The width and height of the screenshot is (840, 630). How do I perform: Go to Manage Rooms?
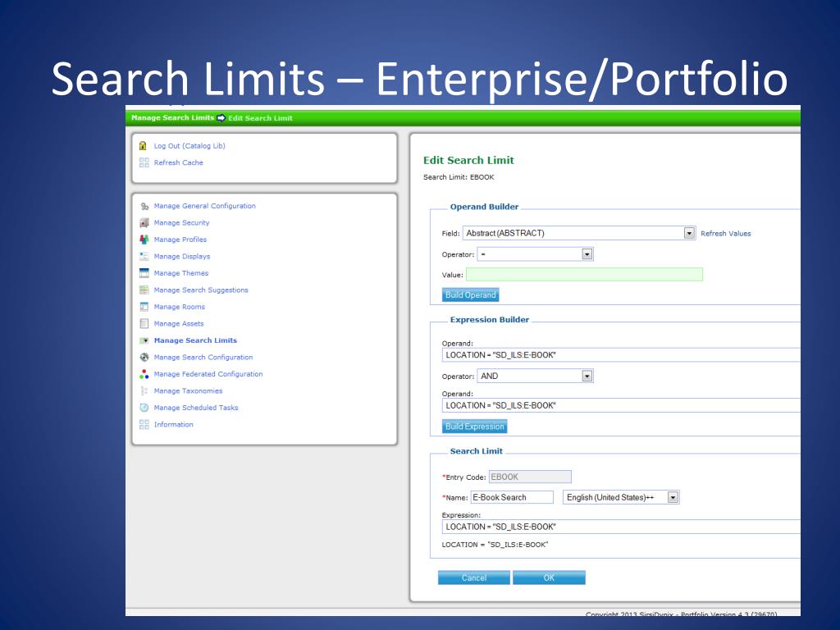click(x=180, y=307)
